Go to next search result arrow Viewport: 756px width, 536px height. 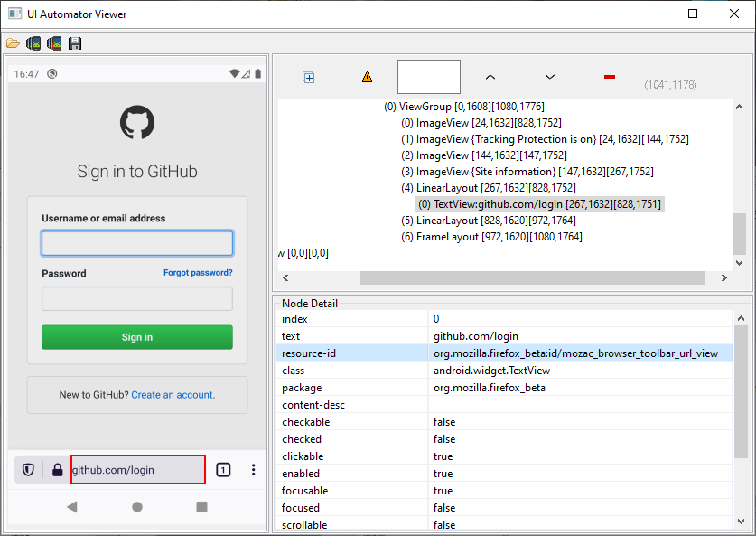(x=550, y=77)
